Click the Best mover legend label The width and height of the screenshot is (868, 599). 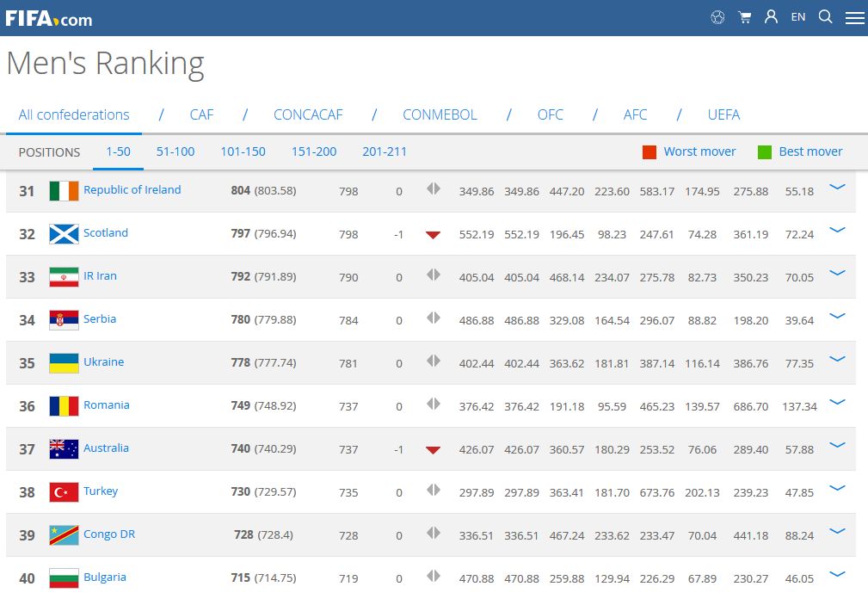click(810, 151)
